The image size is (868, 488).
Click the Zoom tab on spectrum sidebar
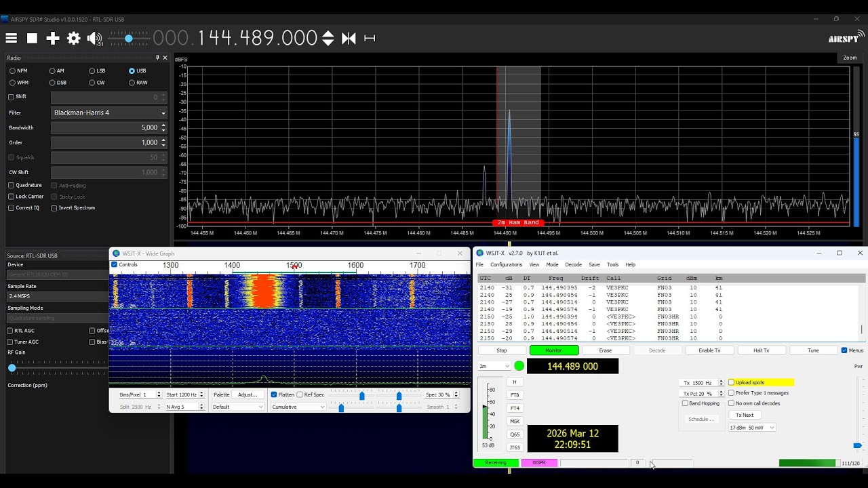[850, 58]
